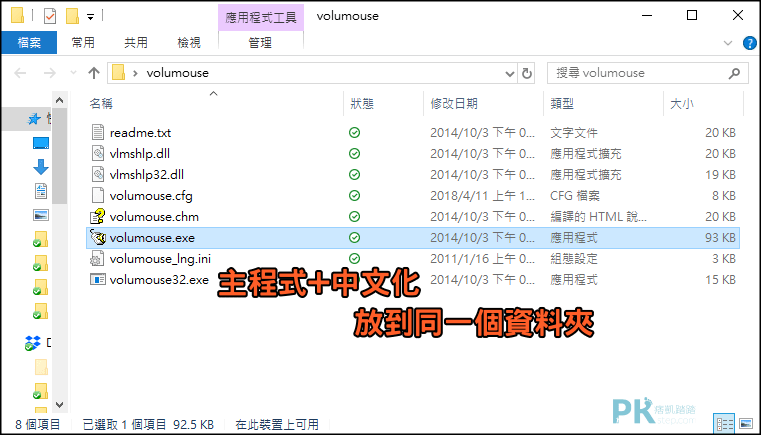Switch to the 檢視 ribbon tab
The width and height of the screenshot is (761, 435).
click(x=189, y=43)
